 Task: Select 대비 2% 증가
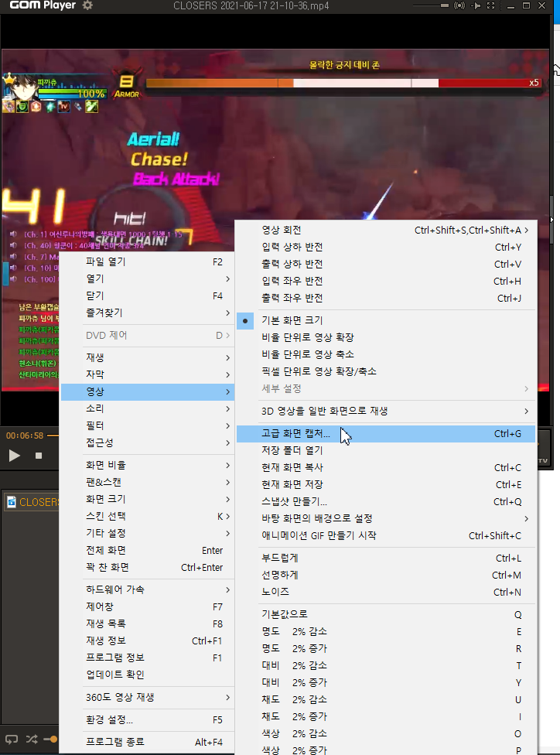386,683
